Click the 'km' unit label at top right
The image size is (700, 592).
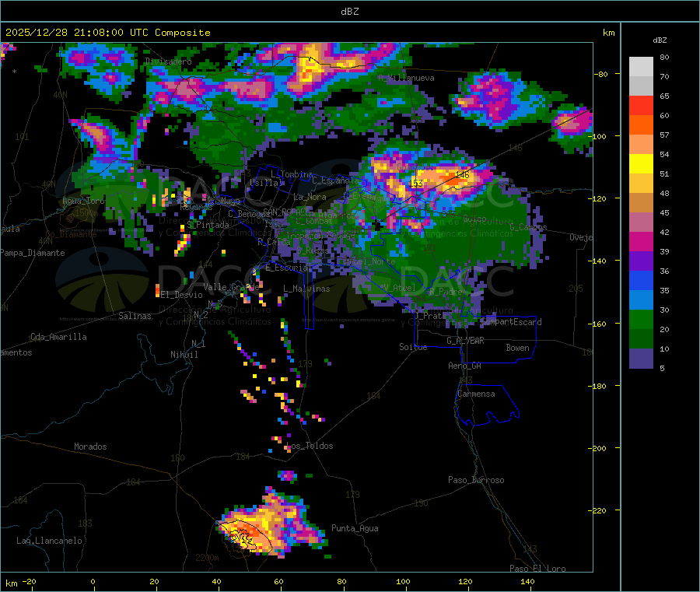click(608, 33)
